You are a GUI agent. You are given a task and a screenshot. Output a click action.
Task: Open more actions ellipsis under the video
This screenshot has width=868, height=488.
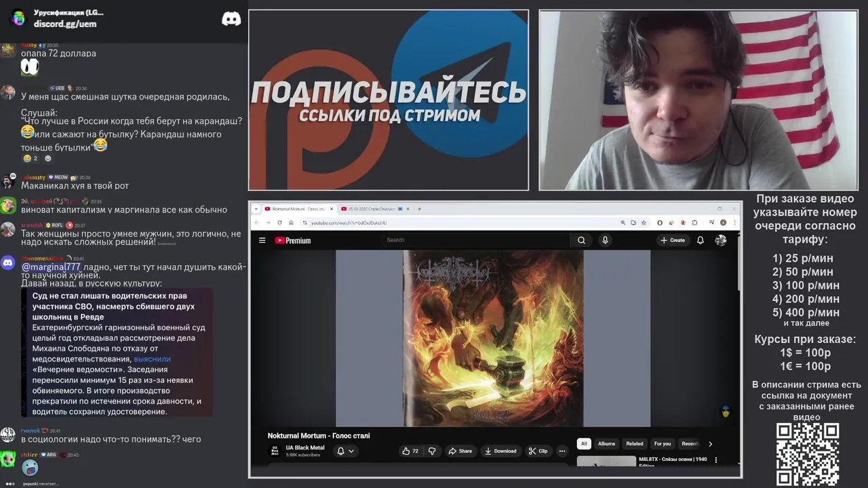(561, 451)
